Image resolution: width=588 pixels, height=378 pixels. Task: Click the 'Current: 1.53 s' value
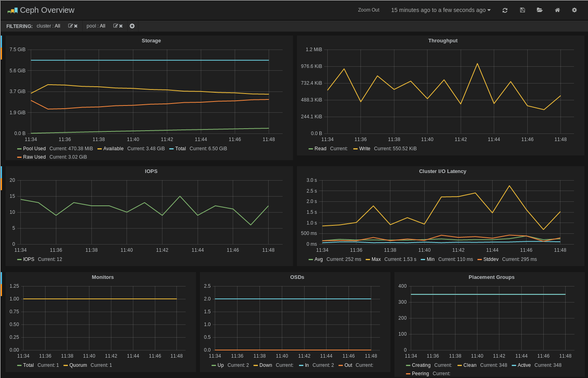[x=400, y=259]
